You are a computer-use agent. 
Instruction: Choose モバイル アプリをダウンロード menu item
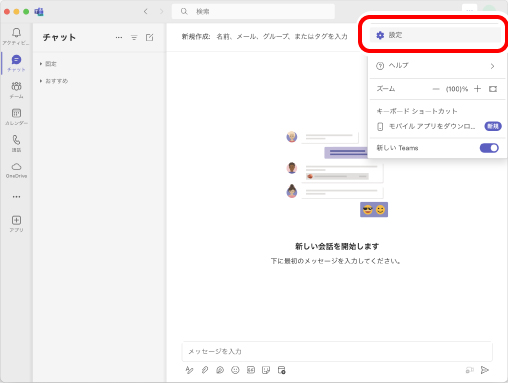pyautogui.click(x=437, y=126)
